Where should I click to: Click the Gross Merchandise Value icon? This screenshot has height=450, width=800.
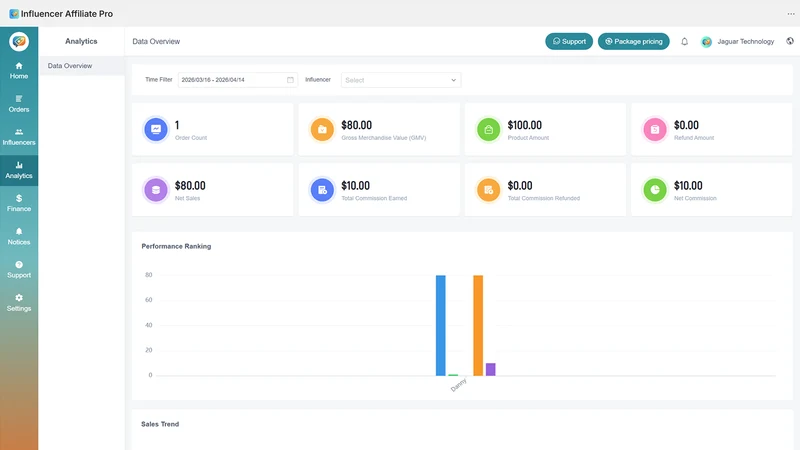coord(322,129)
